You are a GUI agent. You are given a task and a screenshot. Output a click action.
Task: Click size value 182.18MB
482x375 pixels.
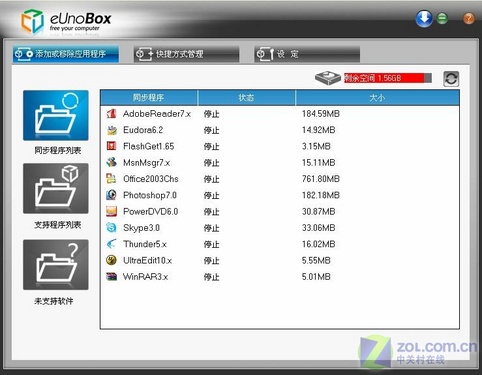click(x=321, y=195)
